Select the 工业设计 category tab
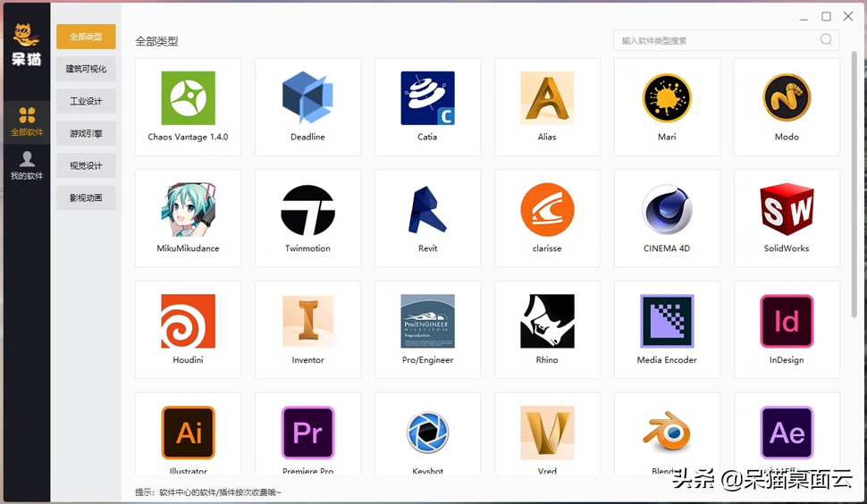Viewport: 867px width, 504px height. click(86, 101)
